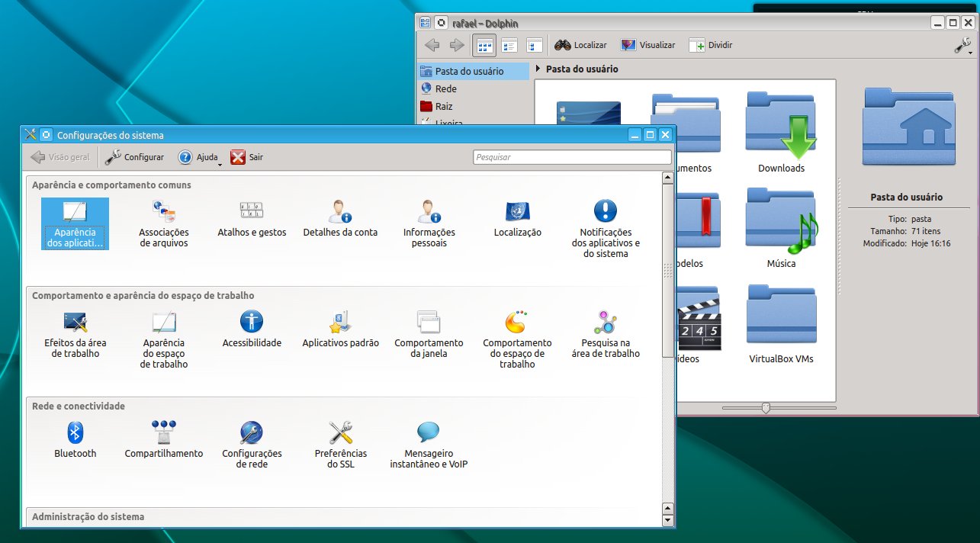The width and height of the screenshot is (980, 543).
Task: Open the Ajuda dropdown menu
Action: [x=200, y=157]
